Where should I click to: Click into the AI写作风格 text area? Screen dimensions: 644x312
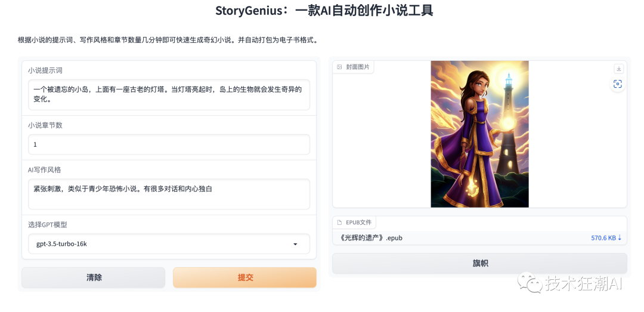point(169,194)
